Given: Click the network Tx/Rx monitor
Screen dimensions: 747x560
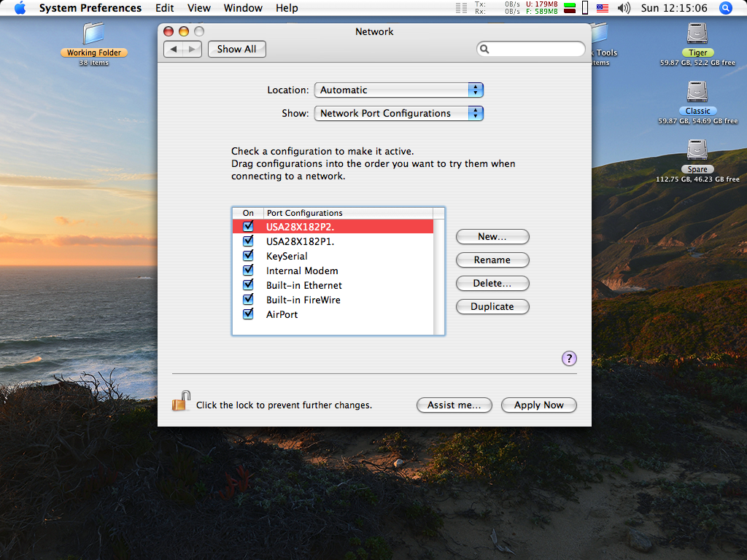Looking at the screenshot, I should pyautogui.click(x=497, y=7).
